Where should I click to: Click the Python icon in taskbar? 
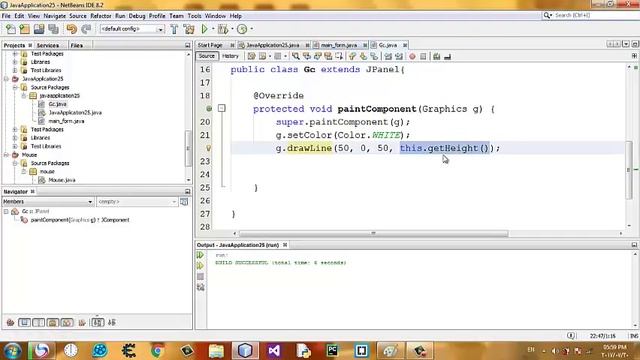click(x=303, y=351)
